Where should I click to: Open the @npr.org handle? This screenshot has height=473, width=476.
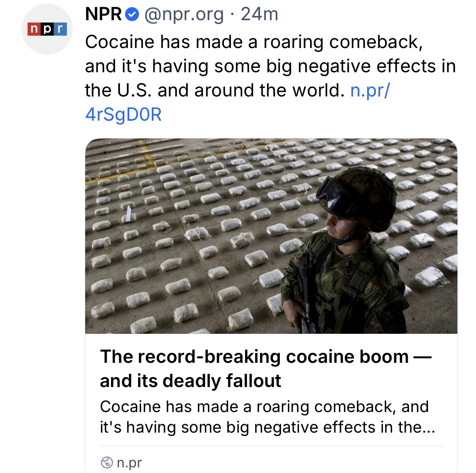click(184, 15)
